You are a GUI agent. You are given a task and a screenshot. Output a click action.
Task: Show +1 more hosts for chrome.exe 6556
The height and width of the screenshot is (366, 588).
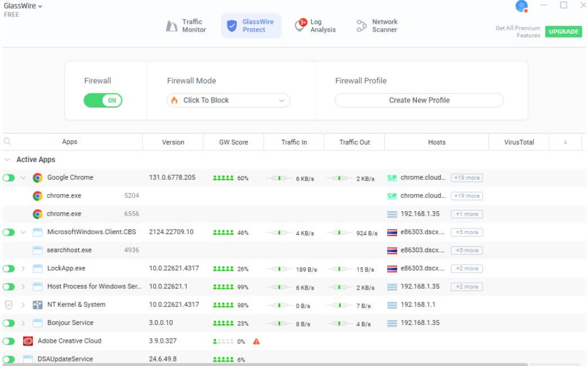(x=466, y=214)
